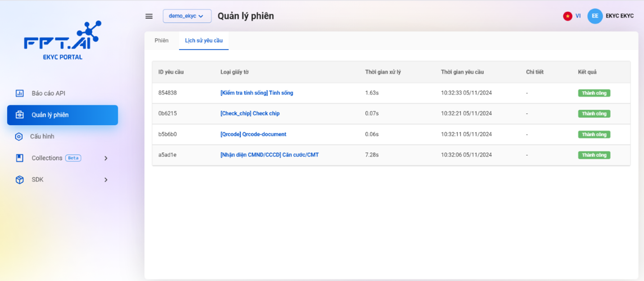Click the SDK cube icon
The image size is (644, 281).
[19, 180]
